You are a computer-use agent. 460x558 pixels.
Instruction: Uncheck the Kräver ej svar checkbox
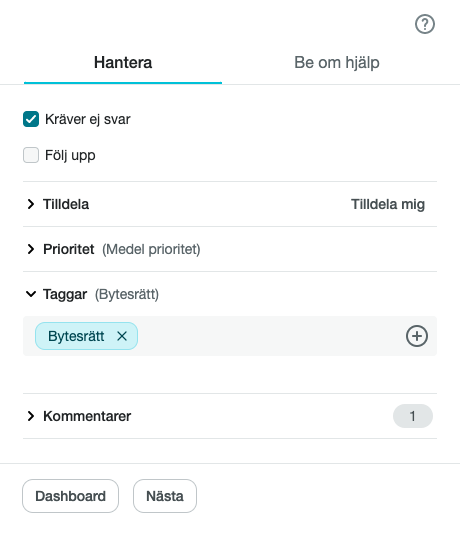click(31, 119)
